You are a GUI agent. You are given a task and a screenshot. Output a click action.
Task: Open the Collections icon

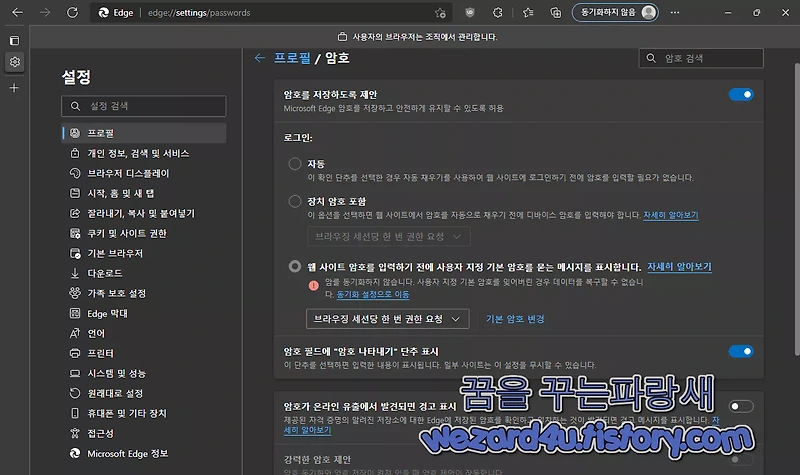coord(556,13)
